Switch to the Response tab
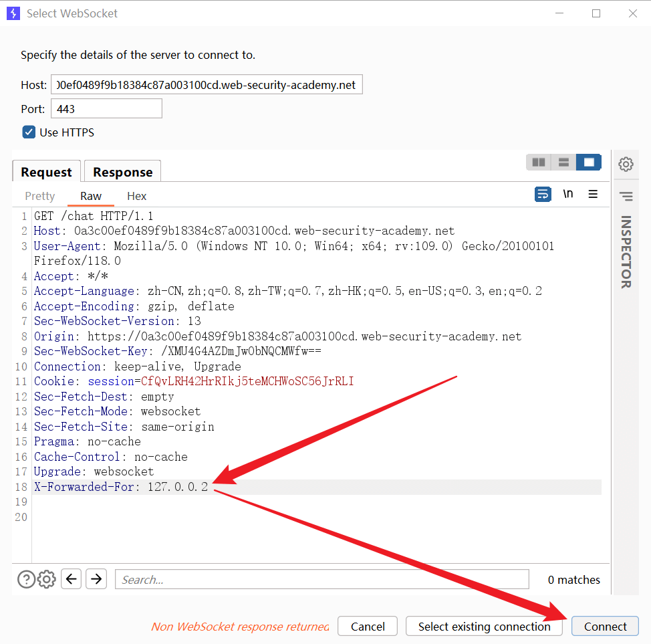651x644 pixels. (x=122, y=172)
